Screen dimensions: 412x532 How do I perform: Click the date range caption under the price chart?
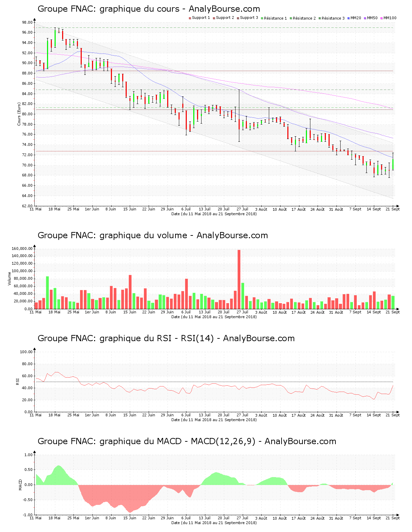[x=214, y=214]
